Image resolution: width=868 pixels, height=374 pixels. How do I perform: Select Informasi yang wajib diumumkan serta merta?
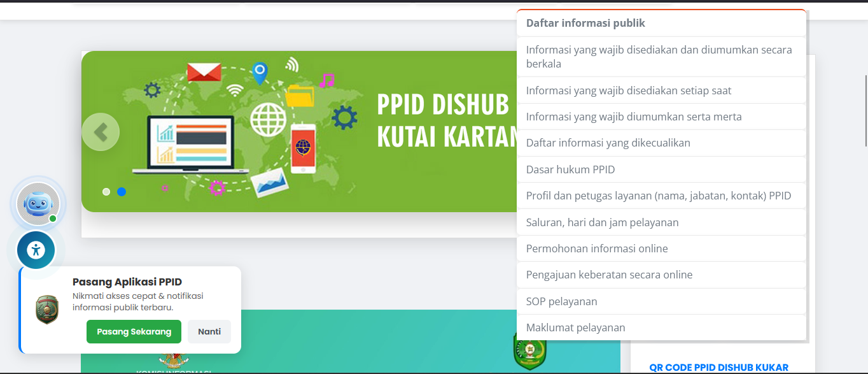tap(662, 117)
